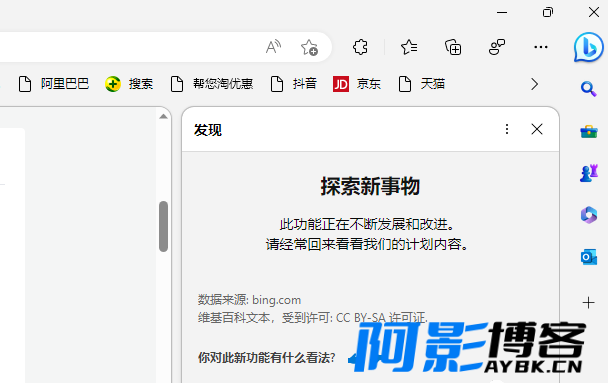Open 搜索 bookmark with green icon

click(x=129, y=84)
